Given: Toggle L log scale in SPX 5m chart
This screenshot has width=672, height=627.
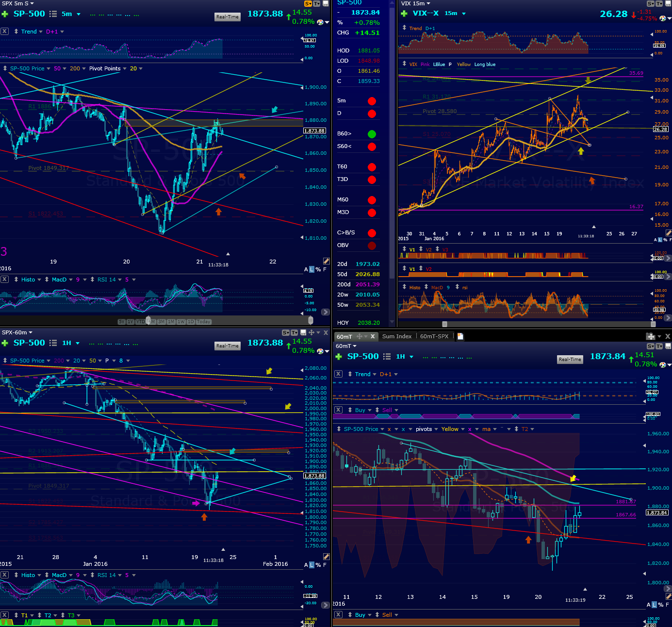Looking at the screenshot, I should (311, 269).
